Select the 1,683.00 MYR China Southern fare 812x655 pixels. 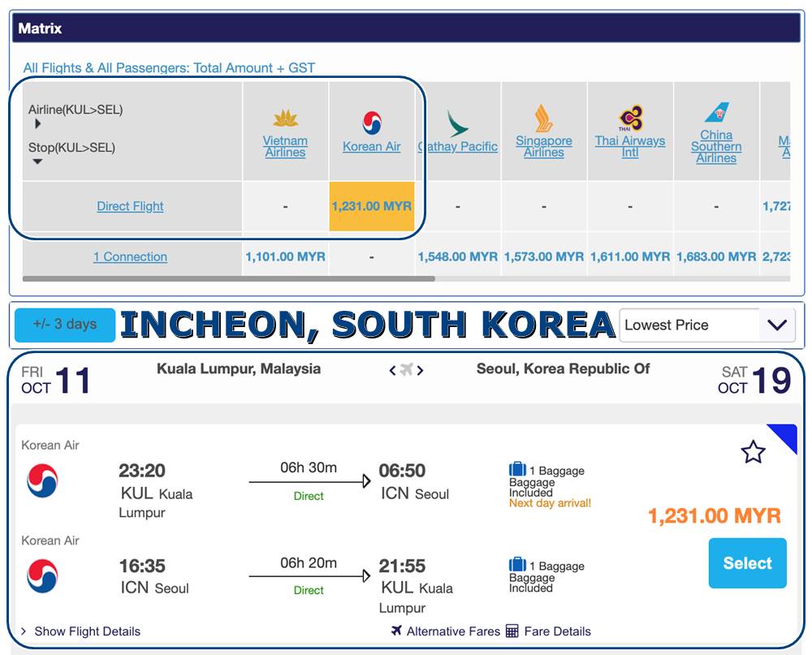(x=716, y=256)
